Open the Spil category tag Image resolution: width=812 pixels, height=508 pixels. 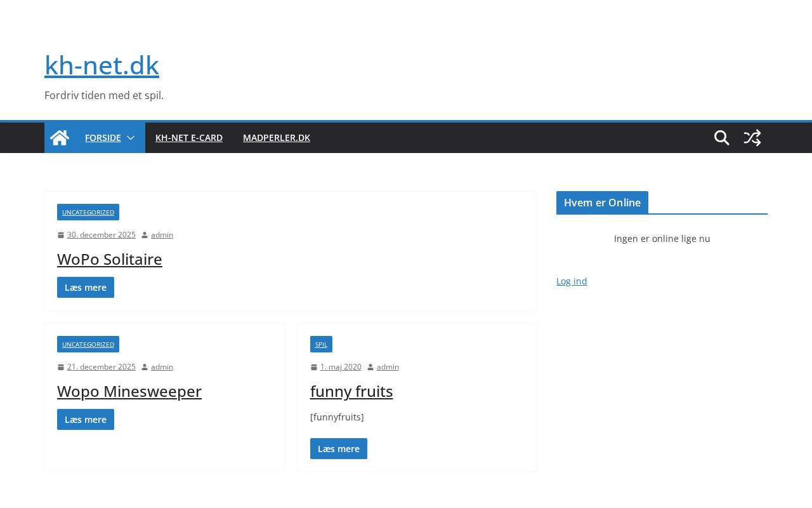(x=321, y=344)
